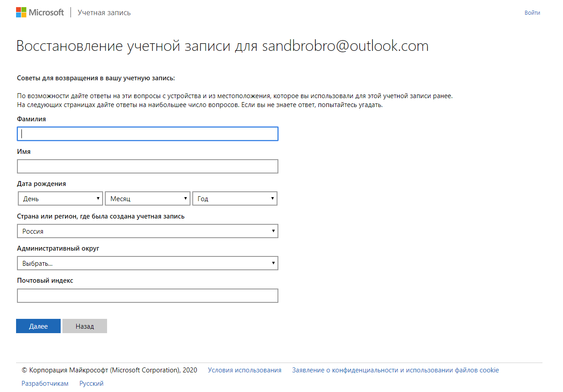The width and height of the screenshot is (563, 392).
Task: Open the Год birth year dropdown
Action: (x=234, y=198)
